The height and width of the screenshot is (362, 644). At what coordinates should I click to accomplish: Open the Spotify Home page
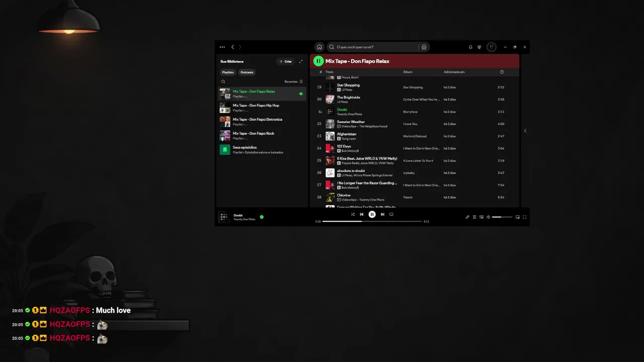pos(319,47)
